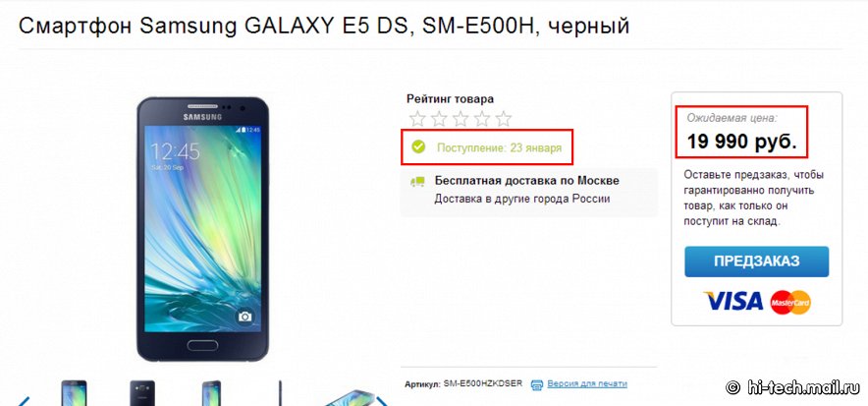
Task: Click Бесплатная доставка по Москве text
Action: [x=527, y=181]
